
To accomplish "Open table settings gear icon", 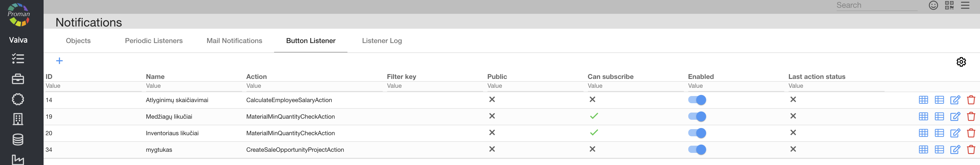I will [961, 62].
